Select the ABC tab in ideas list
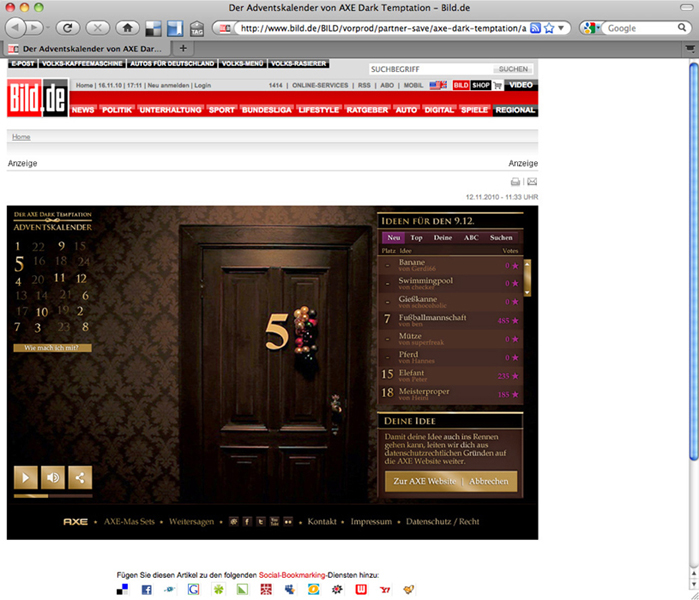This screenshot has height=600, width=699. click(470, 238)
